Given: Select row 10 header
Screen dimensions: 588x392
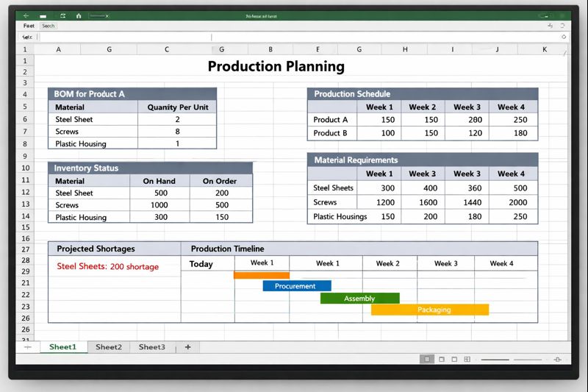Looking at the screenshot, I should point(25,168).
